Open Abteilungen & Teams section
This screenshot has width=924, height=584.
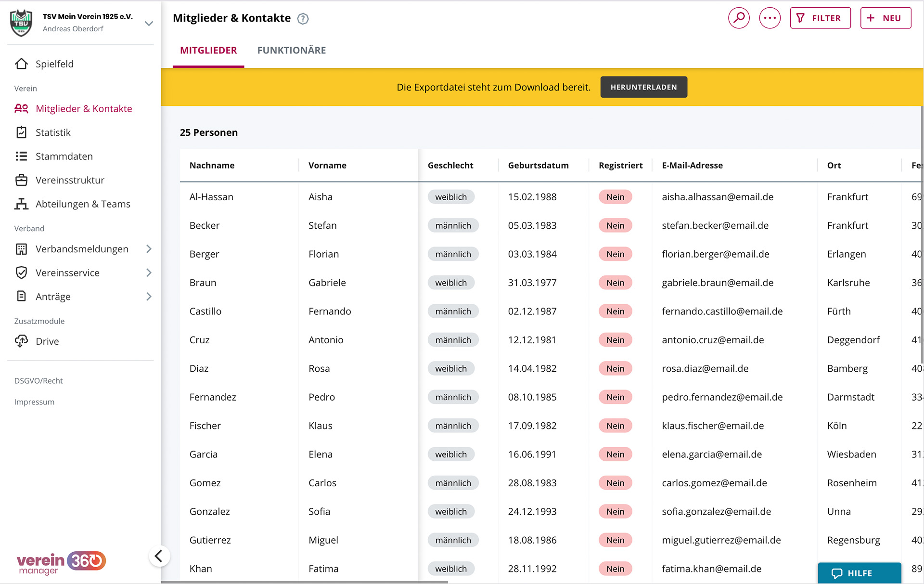83,204
